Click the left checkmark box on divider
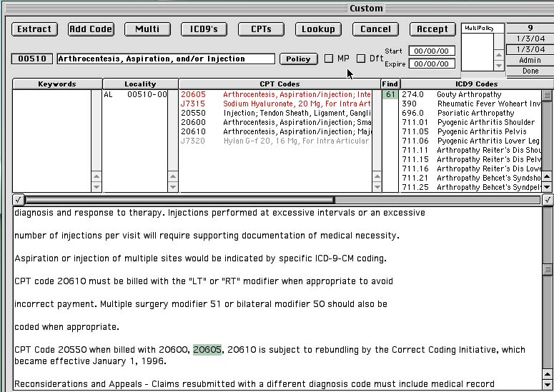 tap(19, 200)
